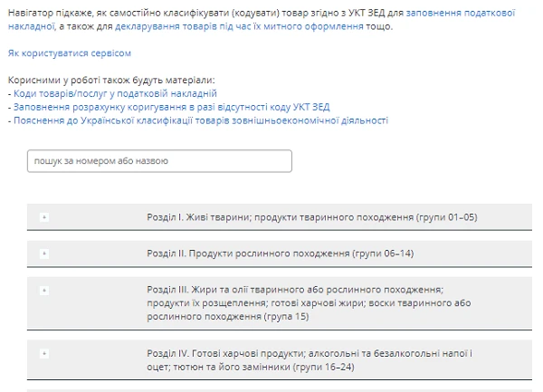The image size is (543, 392).
Task: Click the plus icon beside Розділ I
Action: pos(44,217)
